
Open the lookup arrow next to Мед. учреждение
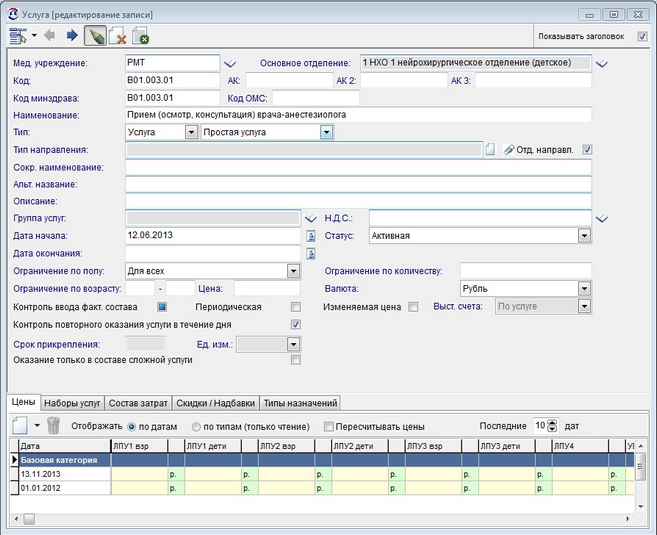click(x=230, y=64)
